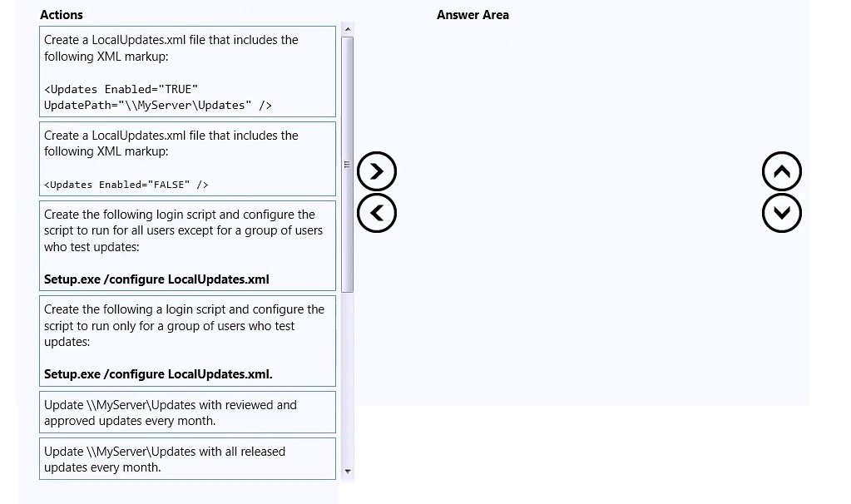Select login script action for update testers only
The width and height of the screenshot is (851, 504).
coord(187,341)
